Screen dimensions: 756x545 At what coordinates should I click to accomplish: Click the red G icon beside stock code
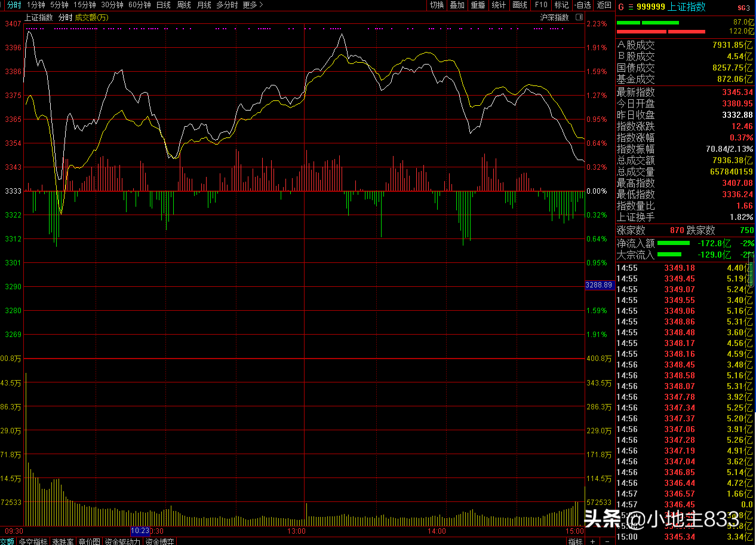(x=620, y=7)
